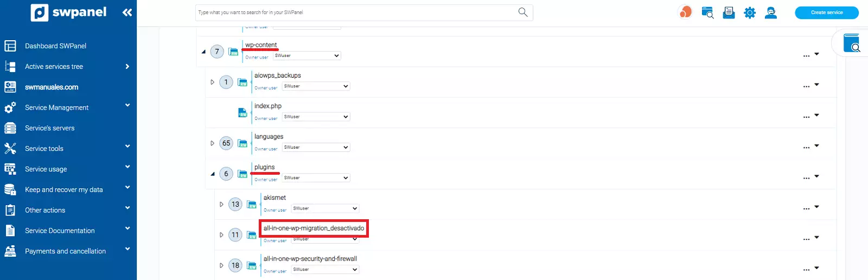868x280 pixels.
Task: Expand the aiowps_backups folder
Action: pyautogui.click(x=212, y=82)
